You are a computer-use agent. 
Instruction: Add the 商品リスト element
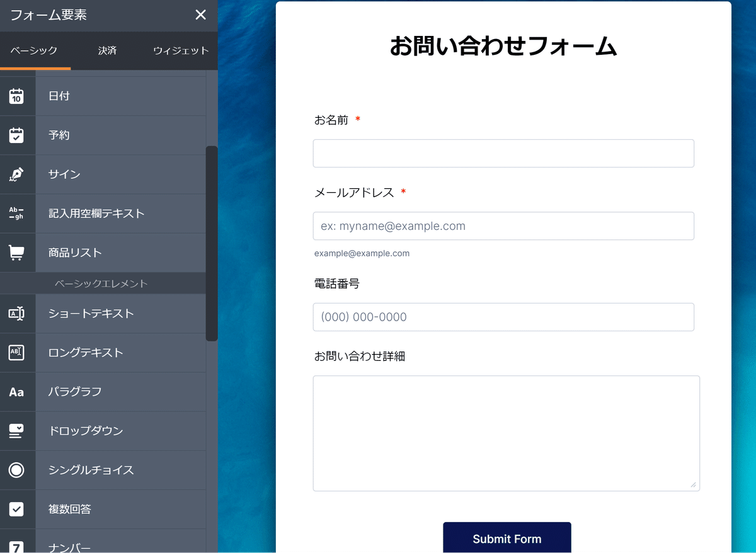click(103, 252)
